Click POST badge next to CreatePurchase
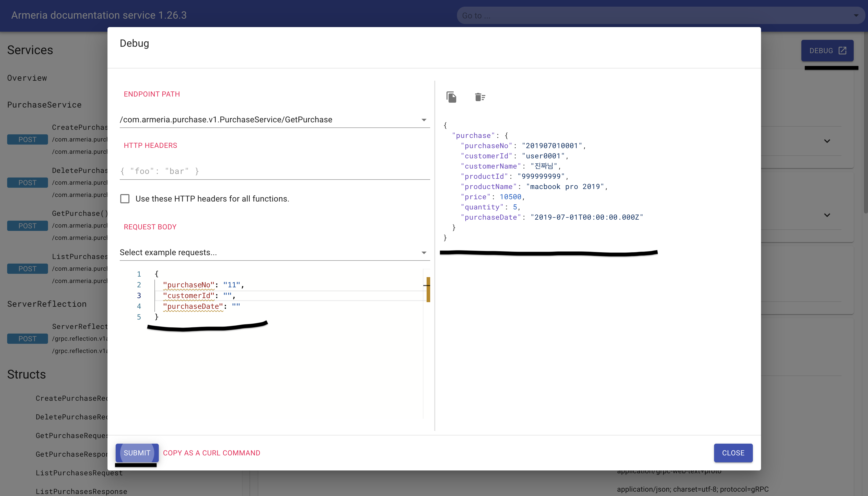 pos(27,140)
